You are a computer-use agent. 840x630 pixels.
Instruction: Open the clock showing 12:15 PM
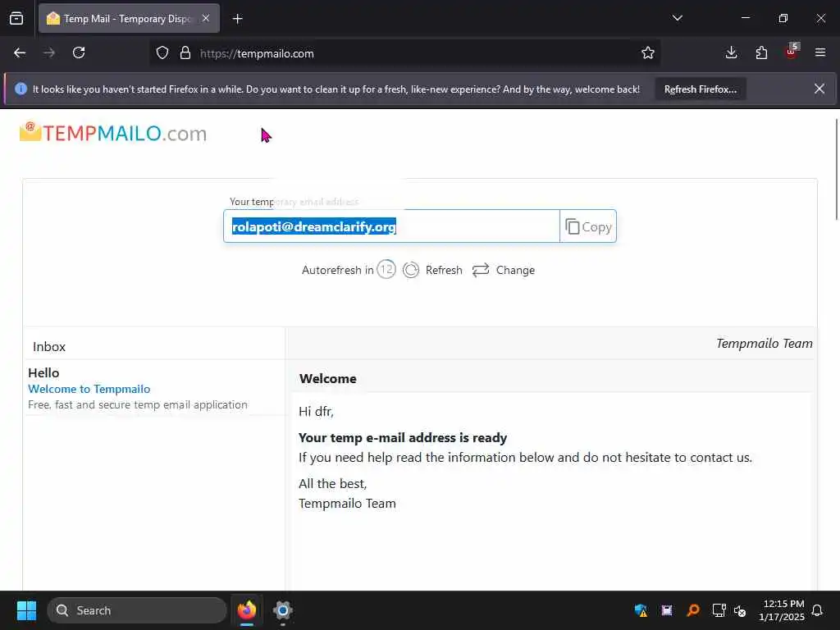tap(782, 610)
